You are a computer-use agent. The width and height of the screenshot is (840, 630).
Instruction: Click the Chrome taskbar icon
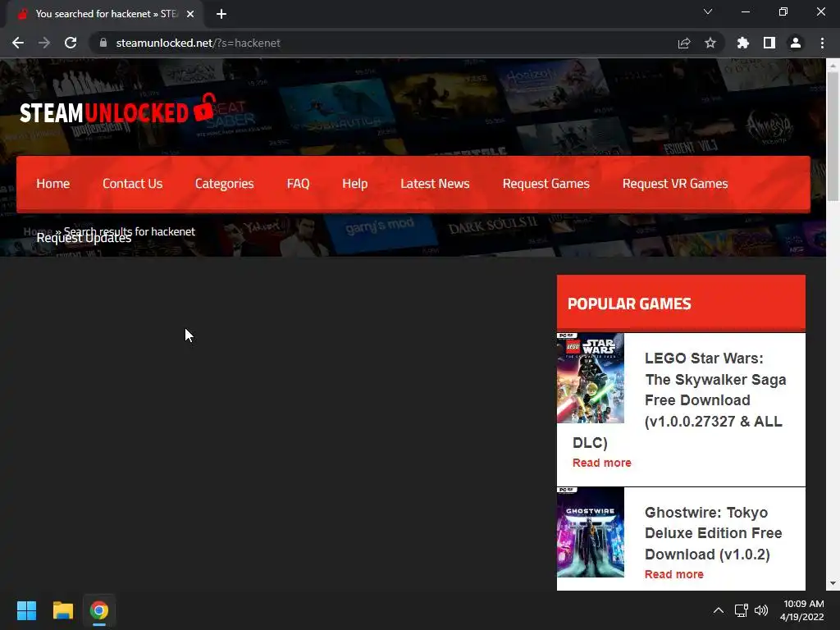click(99, 610)
